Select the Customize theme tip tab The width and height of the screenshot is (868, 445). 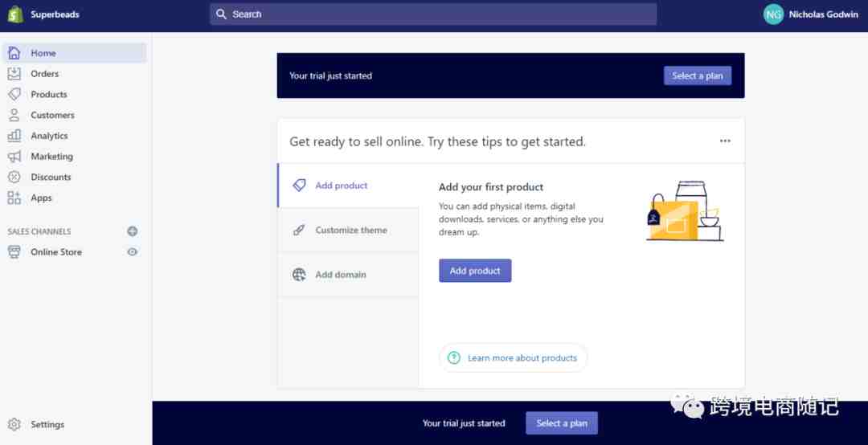tap(348, 231)
